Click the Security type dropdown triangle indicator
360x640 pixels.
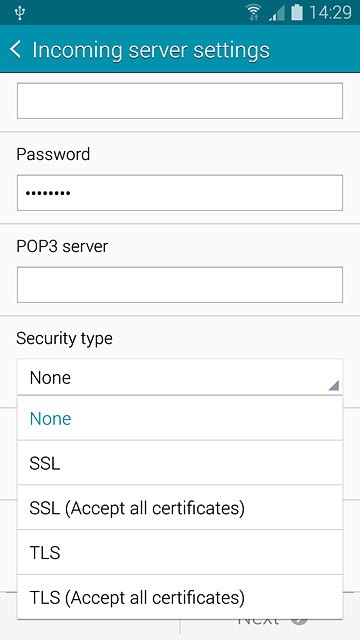click(333, 385)
